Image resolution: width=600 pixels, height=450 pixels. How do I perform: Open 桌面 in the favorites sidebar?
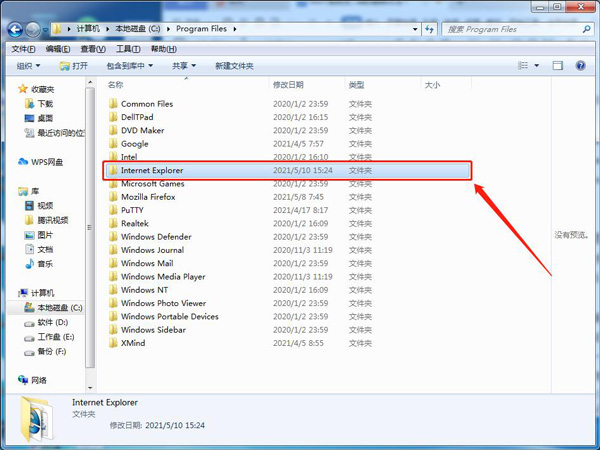(39, 118)
